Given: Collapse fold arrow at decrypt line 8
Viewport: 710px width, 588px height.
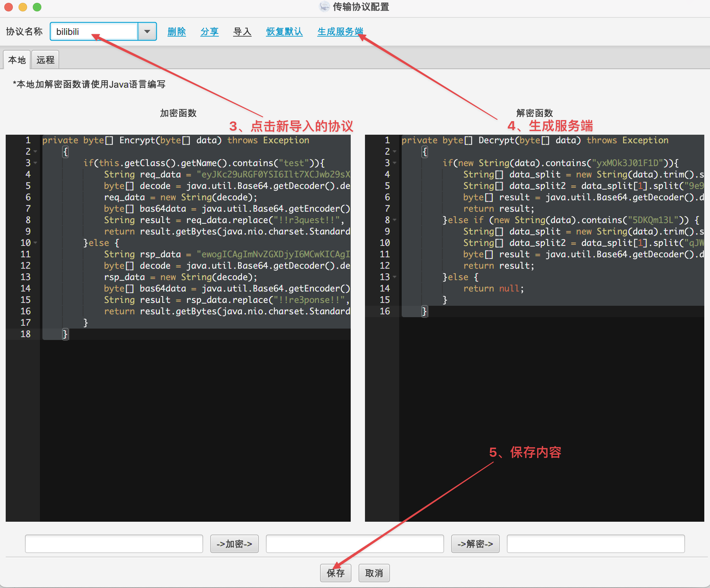Looking at the screenshot, I should 395,220.
